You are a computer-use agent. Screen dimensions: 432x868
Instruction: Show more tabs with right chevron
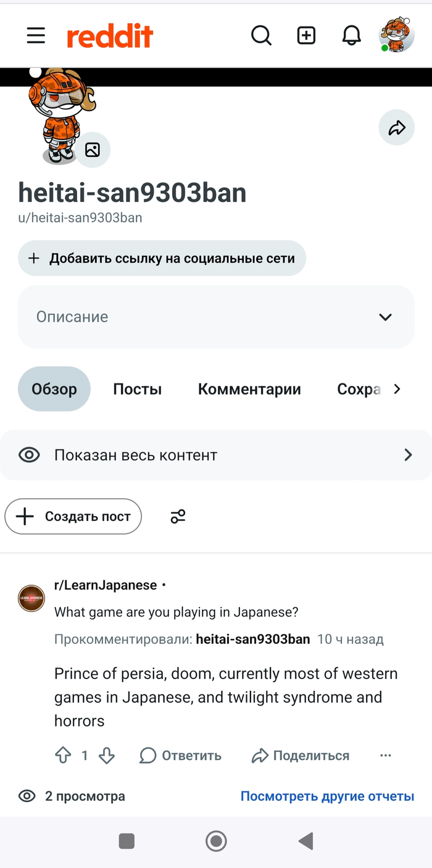(x=397, y=389)
